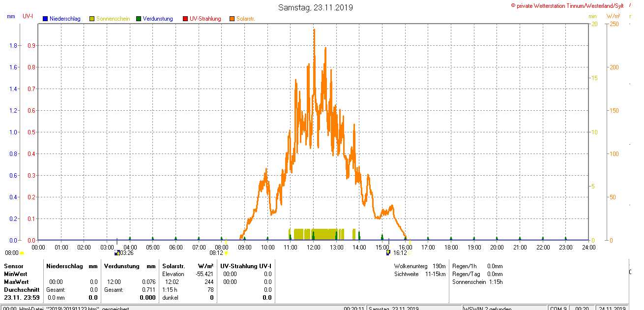Select the Verdunstung legend label
This screenshot has width=644, height=310.
click(158, 19)
